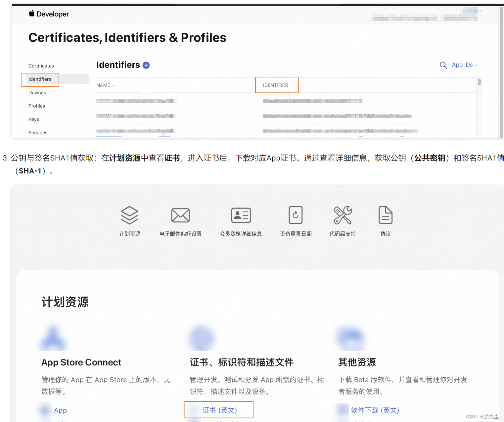The image size is (504, 422).
Task: Click the 其他资源 heading
Action: coord(357,362)
